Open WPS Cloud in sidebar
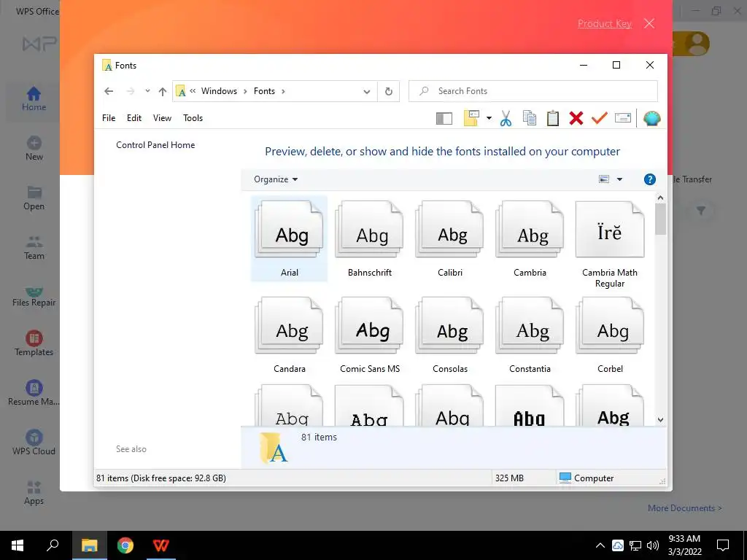 tap(34, 443)
